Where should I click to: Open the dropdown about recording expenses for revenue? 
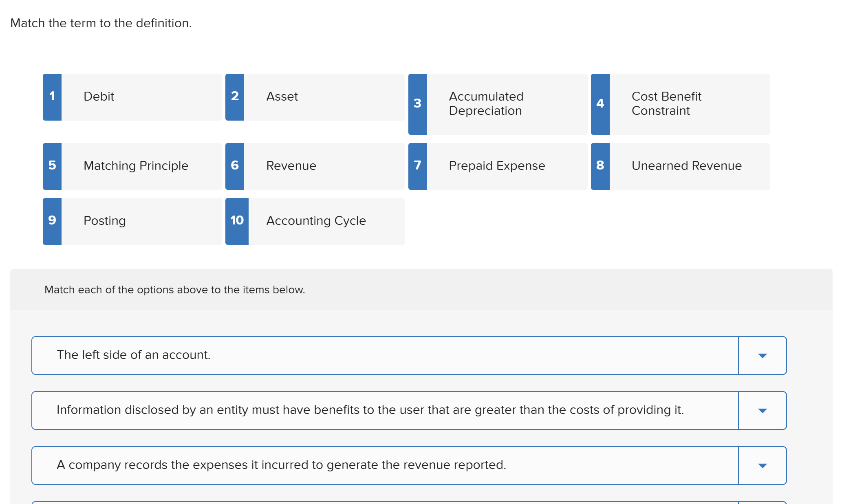click(763, 465)
